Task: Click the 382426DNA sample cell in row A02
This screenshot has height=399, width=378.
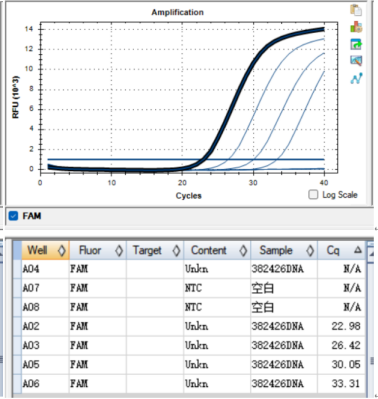Action: pos(284,326)
